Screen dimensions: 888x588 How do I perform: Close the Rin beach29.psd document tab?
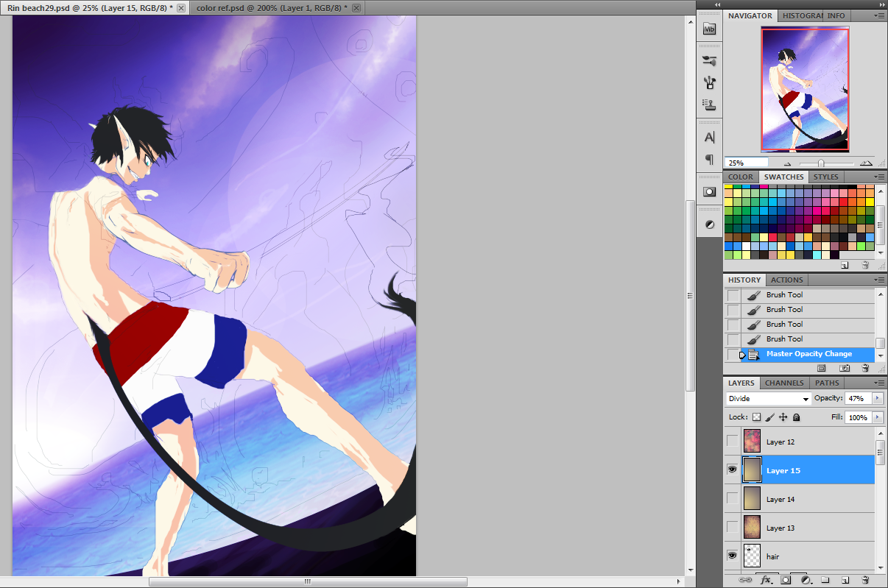point(181,8)
